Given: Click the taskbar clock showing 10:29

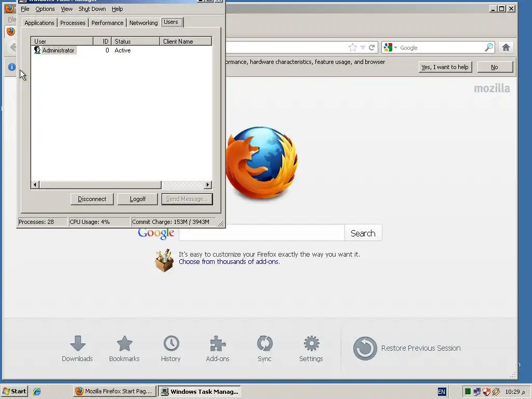Looking at the screenshot, I should point(515,392).
